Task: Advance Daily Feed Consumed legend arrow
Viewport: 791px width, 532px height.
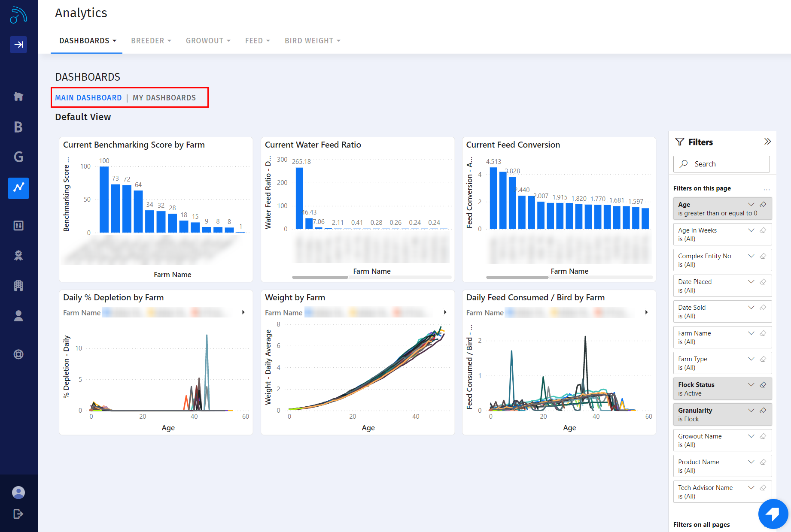Action: [647, 312]
